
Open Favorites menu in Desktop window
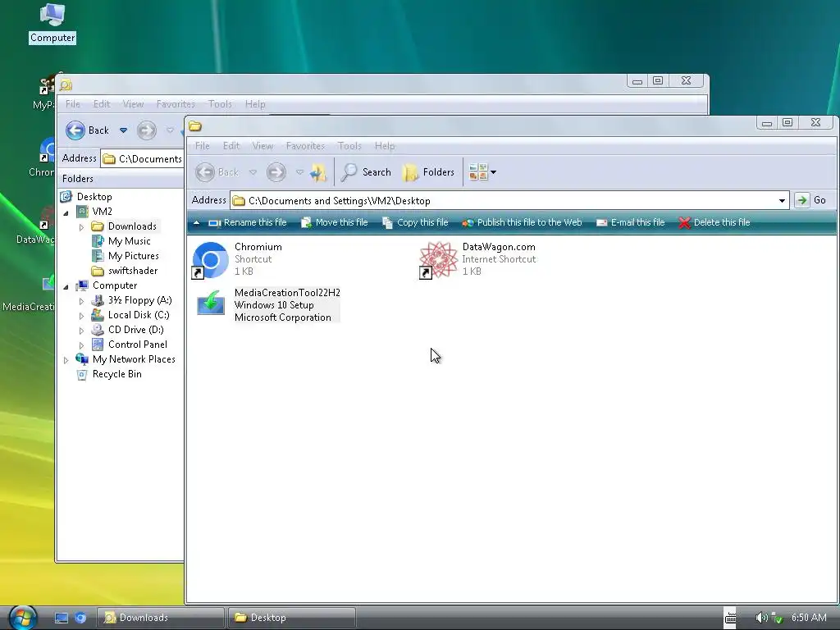(x=305, y=146)
